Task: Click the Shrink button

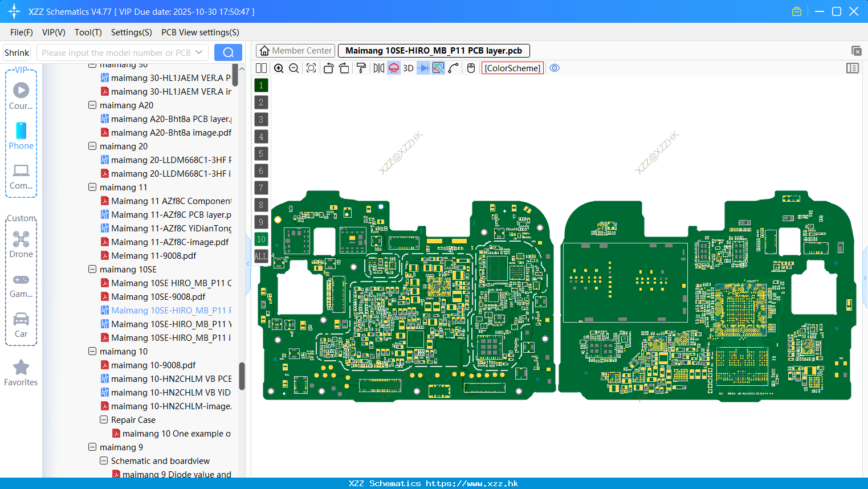Action: tap(17, 52)
